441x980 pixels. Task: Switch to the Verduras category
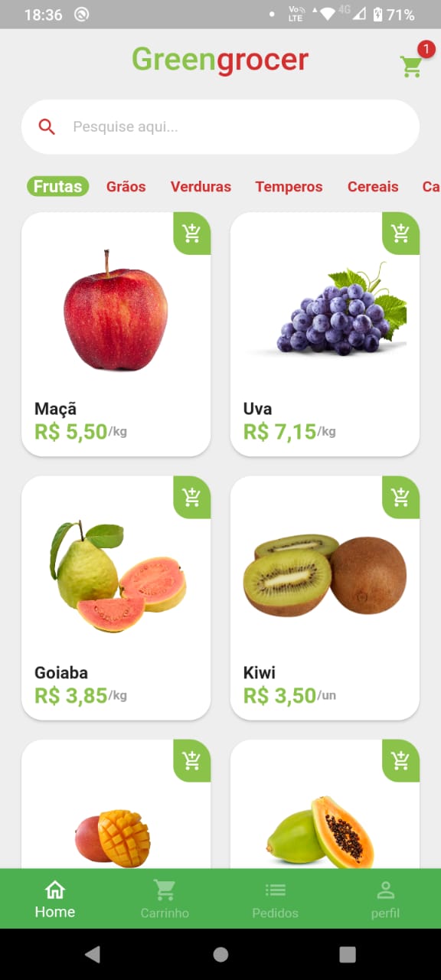click(x=201, y=186)
